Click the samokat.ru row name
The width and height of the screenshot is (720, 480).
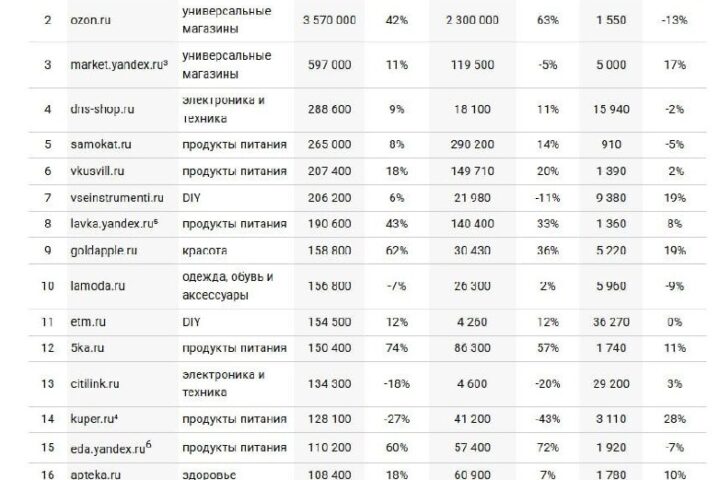(101, 144)
